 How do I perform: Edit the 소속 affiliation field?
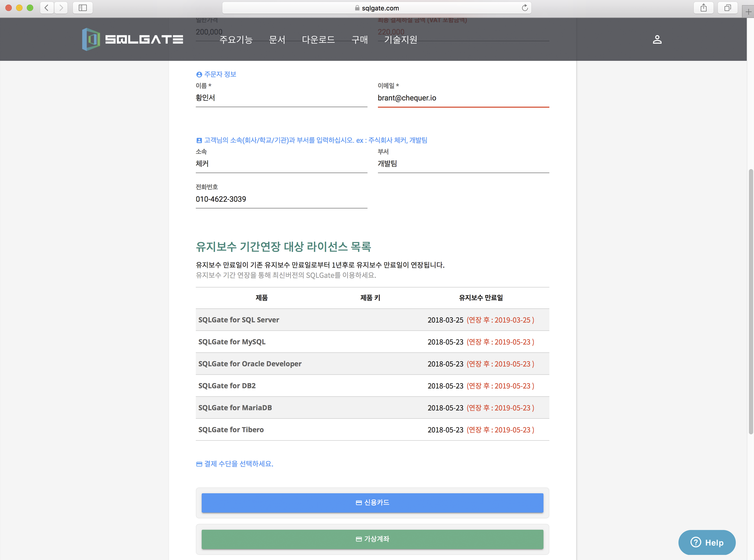click(x=281, y=164)
